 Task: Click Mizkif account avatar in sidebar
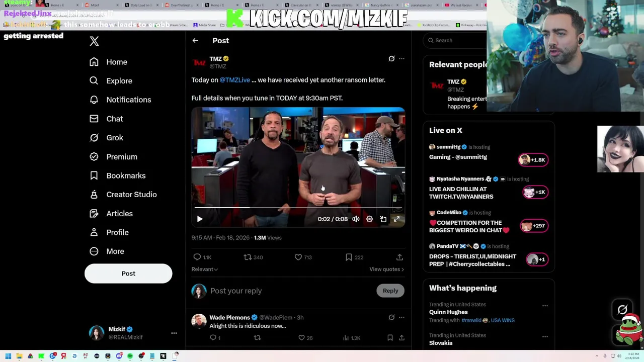(x=96, y=333)
